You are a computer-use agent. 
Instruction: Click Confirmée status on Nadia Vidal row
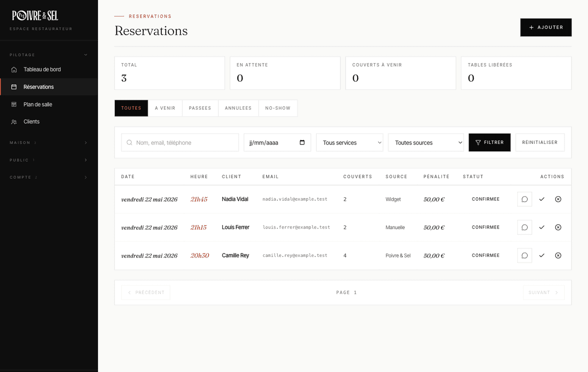pos(486,199)
